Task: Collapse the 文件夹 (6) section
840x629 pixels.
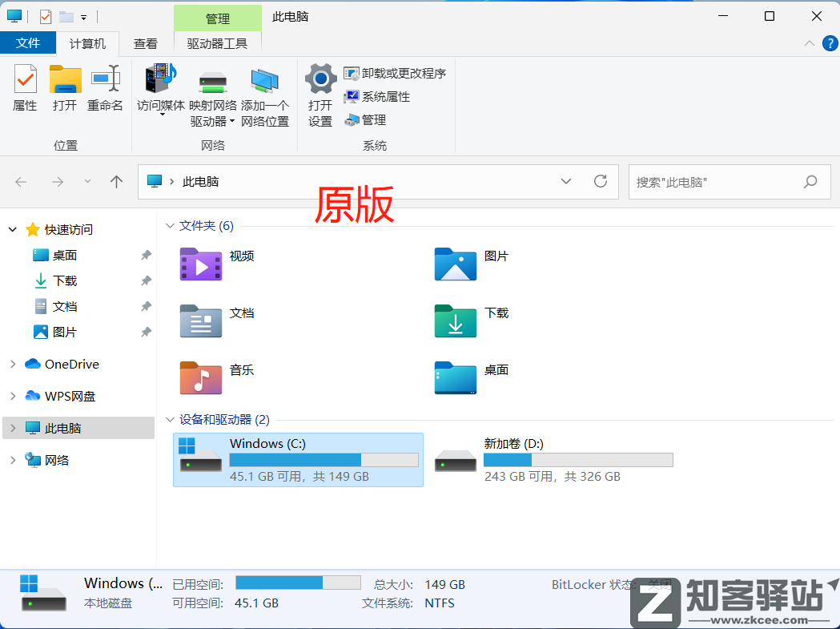Action: 170,225
